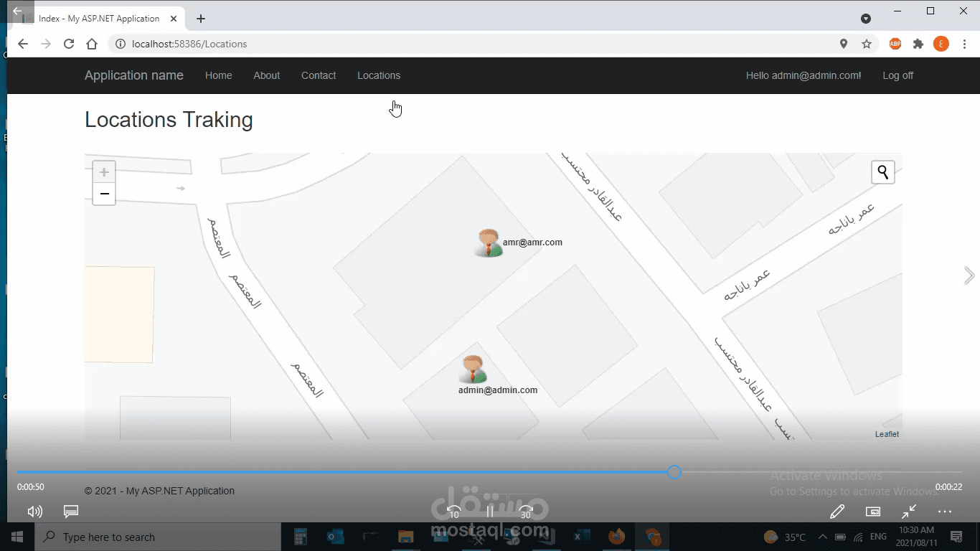Zoom in on the map
The height and width of the screenshot is (551, 980).
pos(104,172)
